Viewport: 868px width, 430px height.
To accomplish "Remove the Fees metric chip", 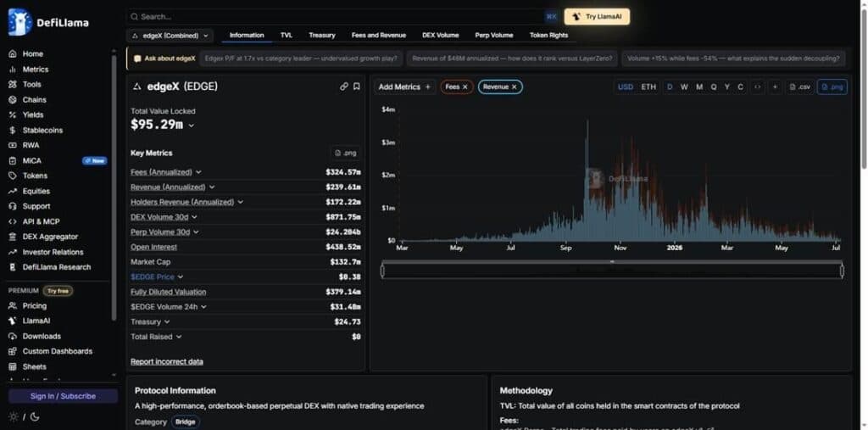I will point(465,87).
